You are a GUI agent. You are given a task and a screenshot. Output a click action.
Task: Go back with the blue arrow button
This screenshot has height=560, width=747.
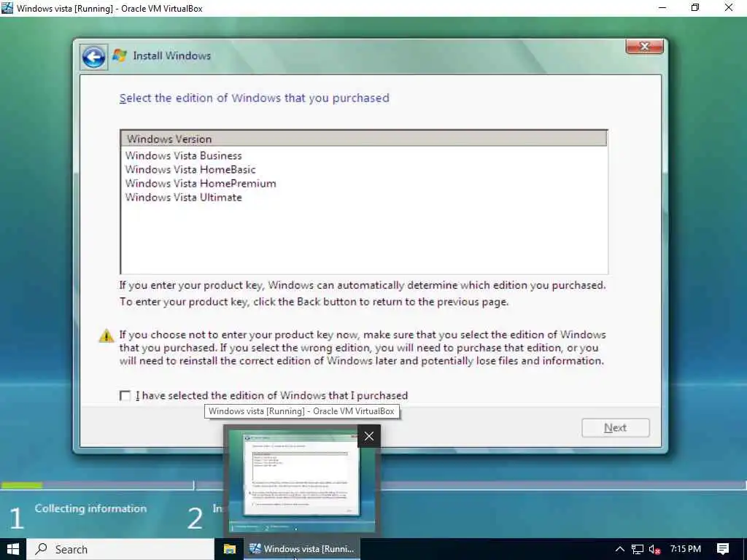point(94,57)
